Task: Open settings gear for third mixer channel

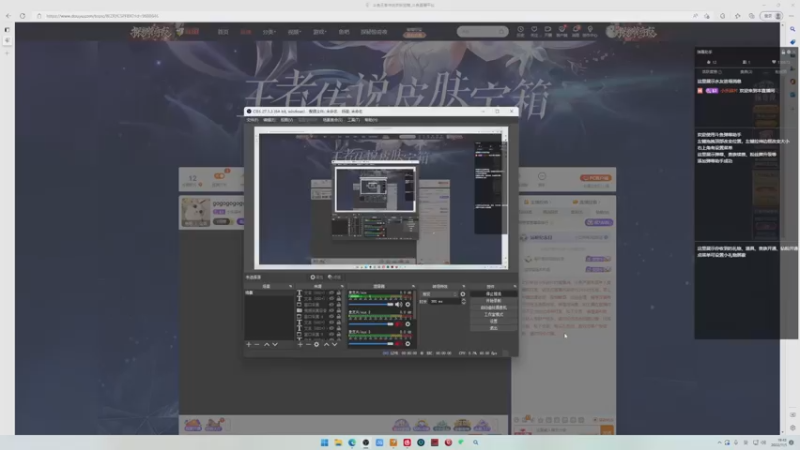Action: [x=408, y=344]
